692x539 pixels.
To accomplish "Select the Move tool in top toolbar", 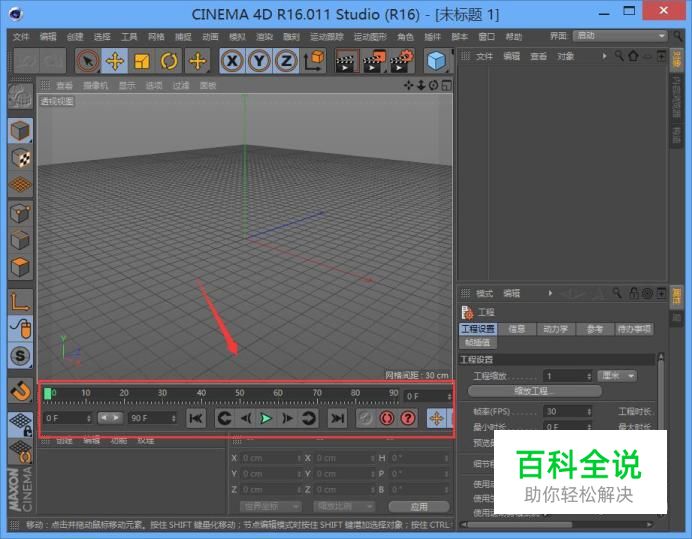I will coord(115,61).
